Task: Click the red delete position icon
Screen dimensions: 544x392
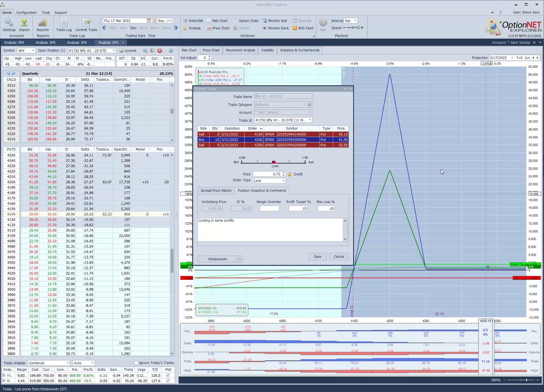Action: pos(160,51)
